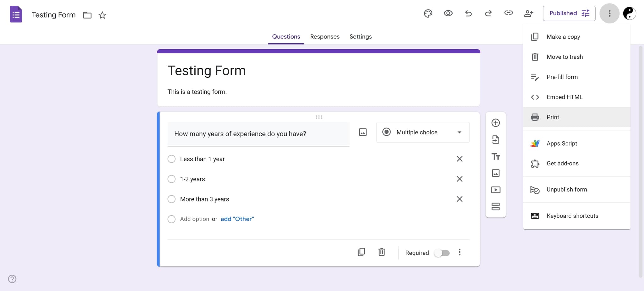The height and width of the screenshot is (291, 644).
Task: Add a new question with plus icon
Action: click(496, 123)
